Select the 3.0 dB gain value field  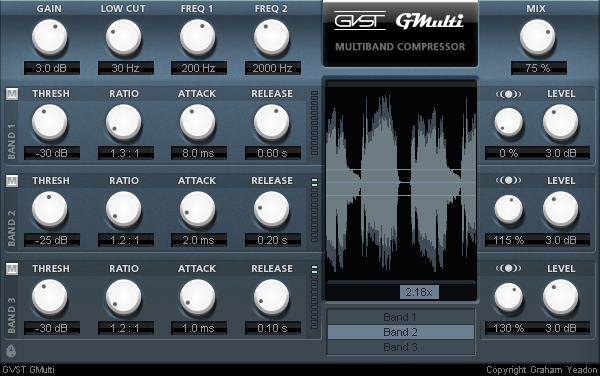(52, 68)
